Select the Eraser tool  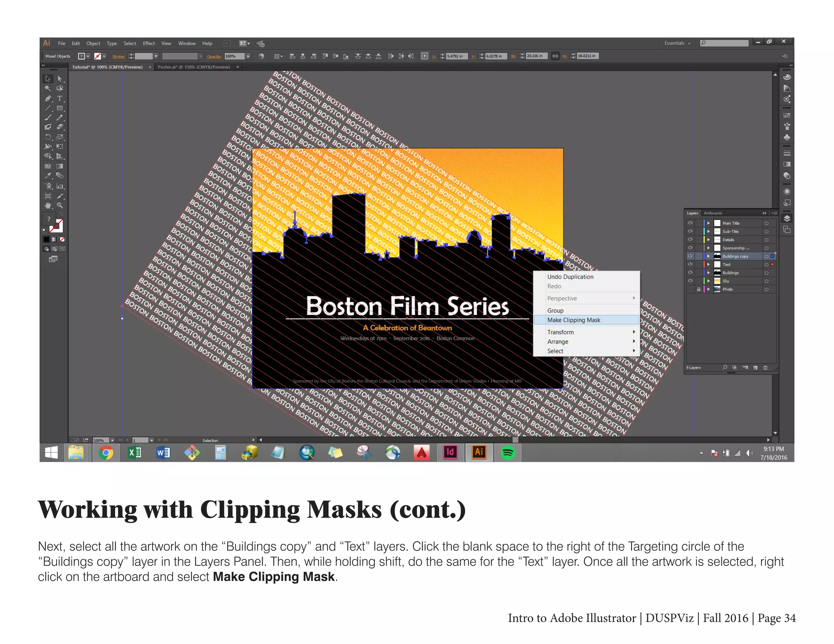(x=59, y=127)
